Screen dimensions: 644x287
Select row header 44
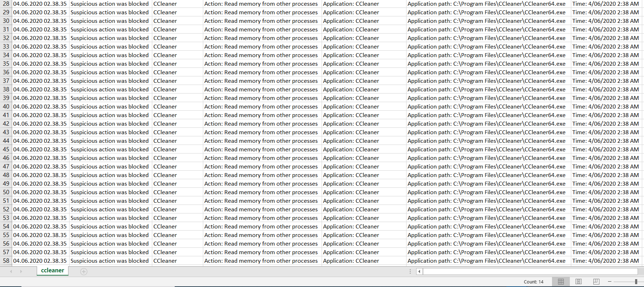(x=6, y=141)
